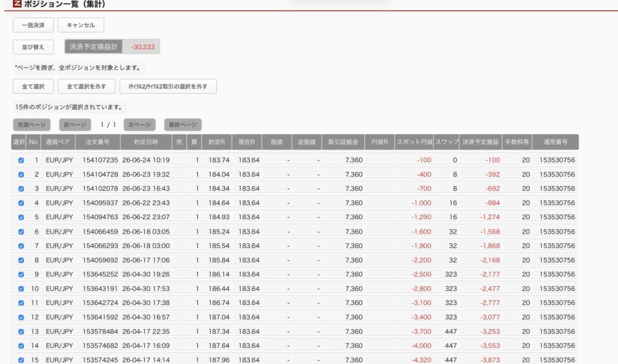Viewport: 618px width, 364px height.
Task: Click order number 154102078
Action: [100, 188]
